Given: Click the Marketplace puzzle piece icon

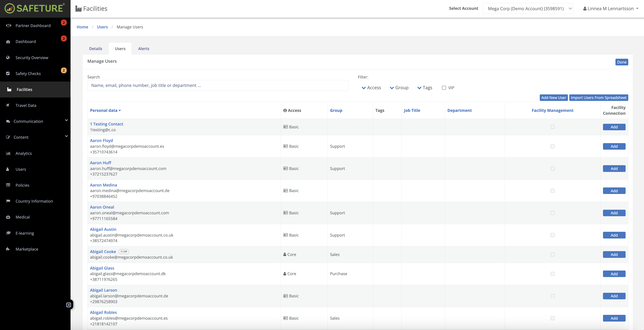Looking at the screenshot, I should pyautogui.click(x=8, y=249).
